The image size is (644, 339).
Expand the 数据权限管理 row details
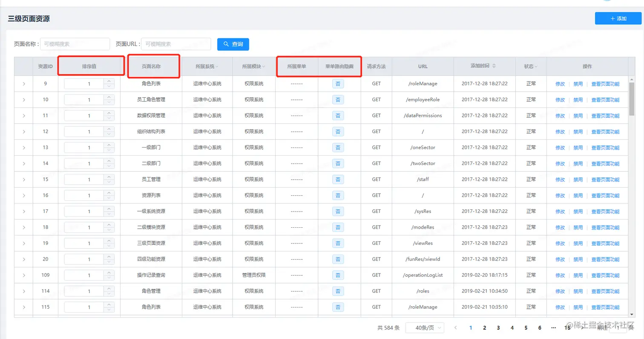coord(24,116)
